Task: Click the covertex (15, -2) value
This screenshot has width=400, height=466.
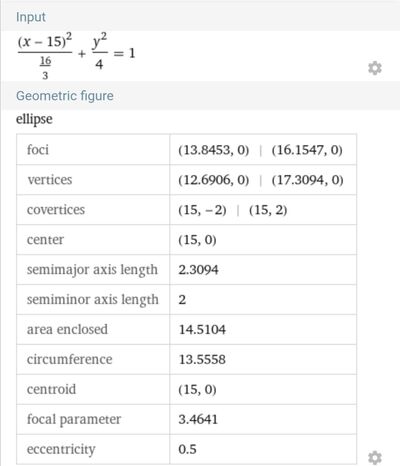Action: [202, 210]
